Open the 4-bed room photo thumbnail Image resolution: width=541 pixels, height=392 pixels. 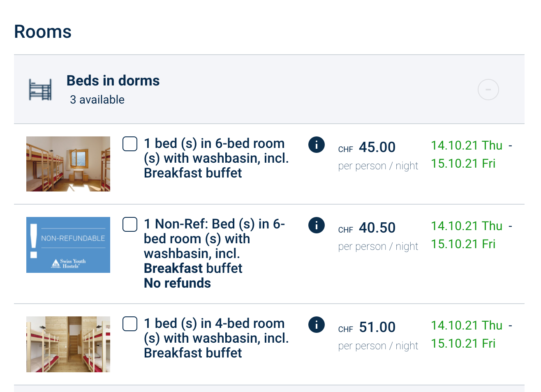[68, 344]
